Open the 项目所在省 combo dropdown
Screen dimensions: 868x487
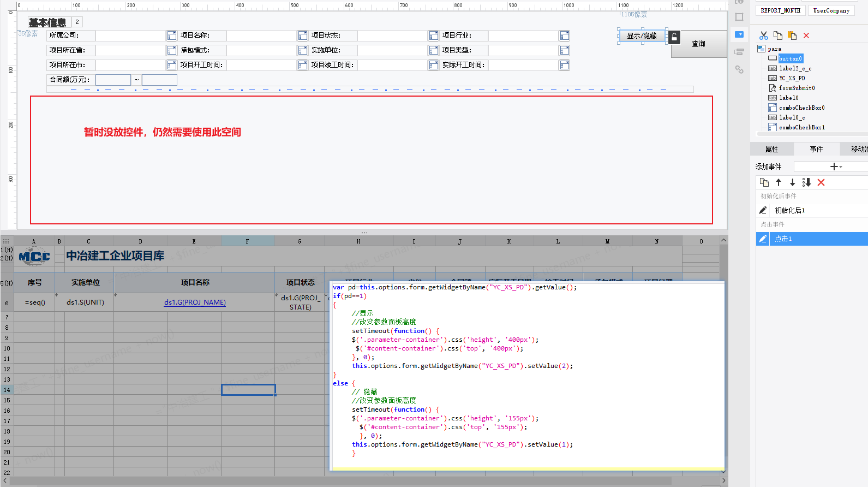pyautogui.click(x=171, y=50)
